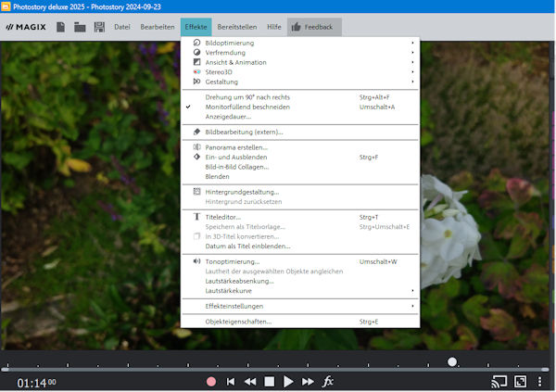Open Bild-in-Bild Collagen
This screenshot has height=392, width=556.
point(300,167)
